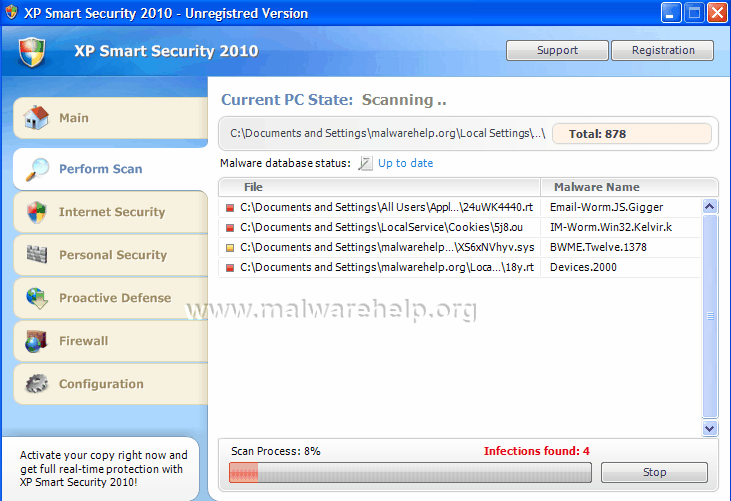
Task: Click the gear icon for Configuration
Action: pyautogui.click(x=36, y=384)
